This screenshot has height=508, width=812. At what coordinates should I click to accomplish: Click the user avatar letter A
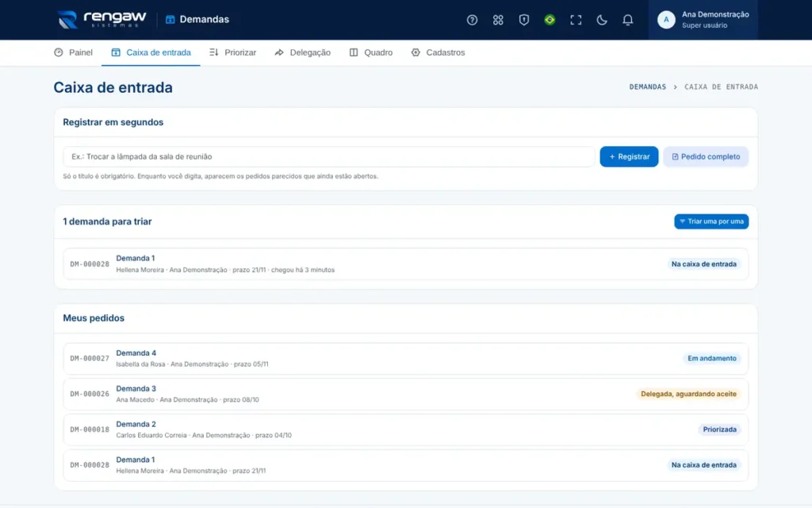point(666,20)
